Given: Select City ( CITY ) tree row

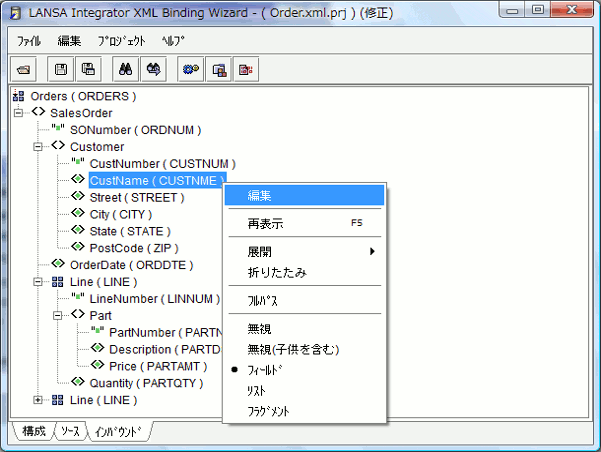Looking at the screenshot, I should 121,214.
